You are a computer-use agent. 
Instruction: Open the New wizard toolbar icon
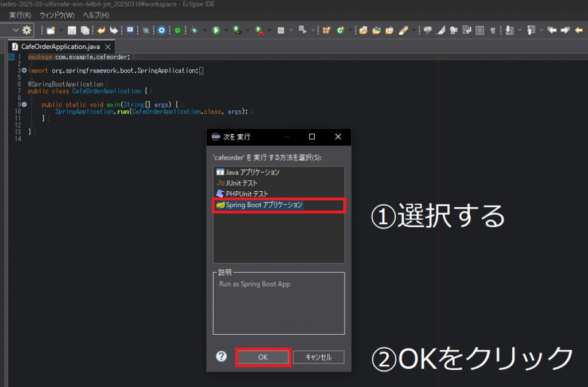51,30
